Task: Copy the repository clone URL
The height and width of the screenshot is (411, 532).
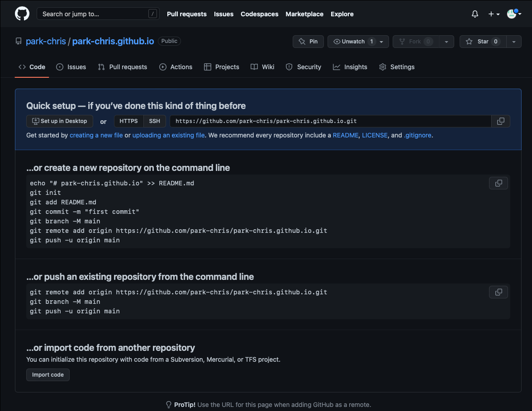Action: [500, 121]
